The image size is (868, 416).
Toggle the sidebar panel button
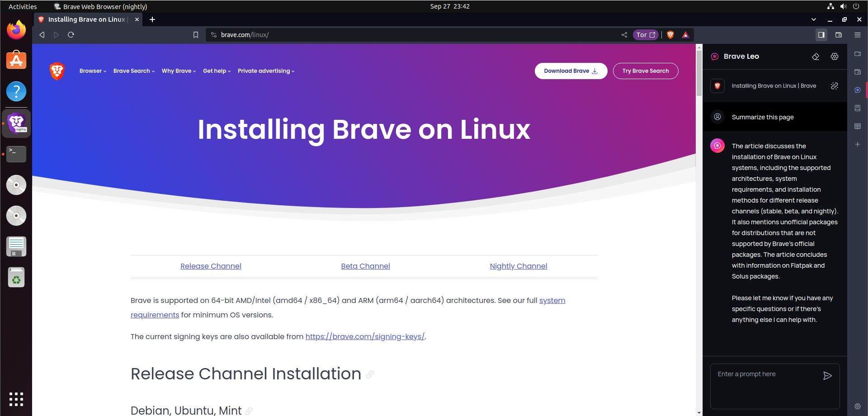click(821, 35)
